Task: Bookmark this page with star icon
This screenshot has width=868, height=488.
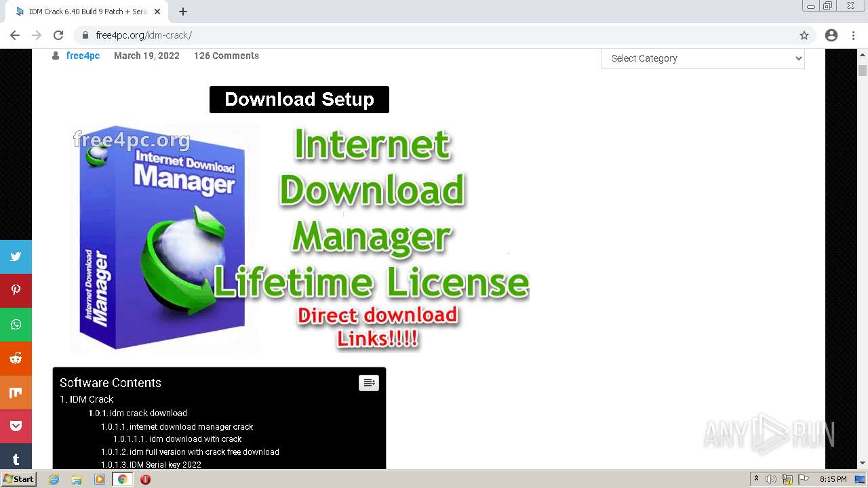Action: click(804, 35)
